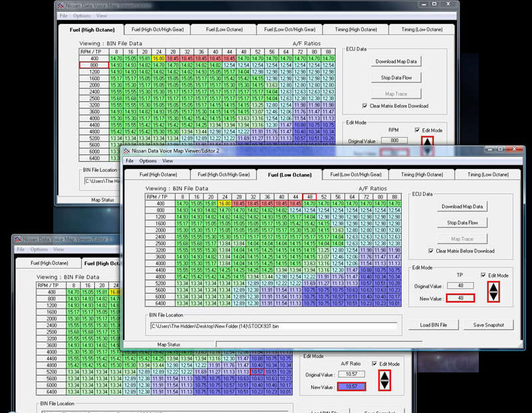
Task: Click the BIN File Location path field in Editor 2
Action: click(273, 326)
